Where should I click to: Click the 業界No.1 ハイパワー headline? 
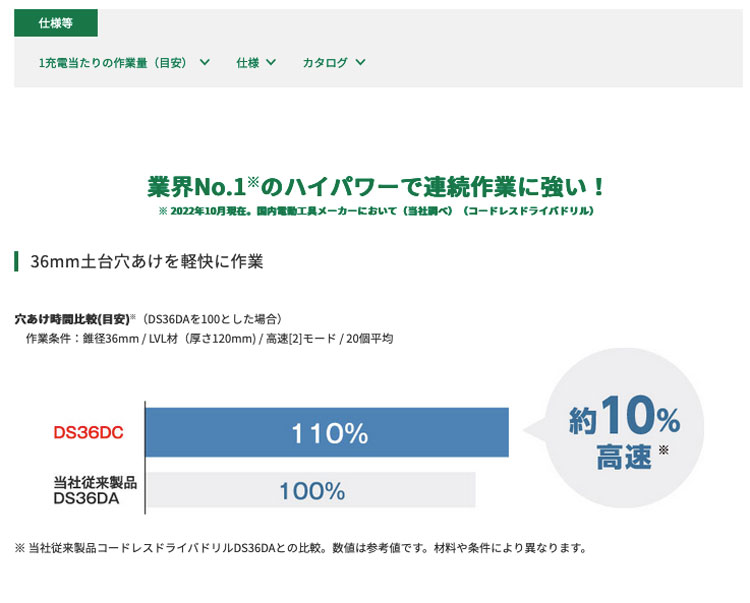[375, 187]
